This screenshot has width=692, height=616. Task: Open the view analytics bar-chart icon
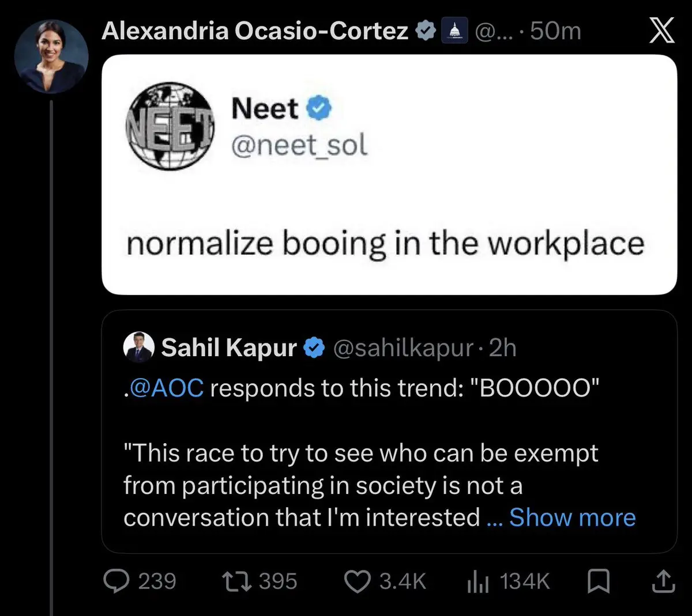[x=477, y=581]
